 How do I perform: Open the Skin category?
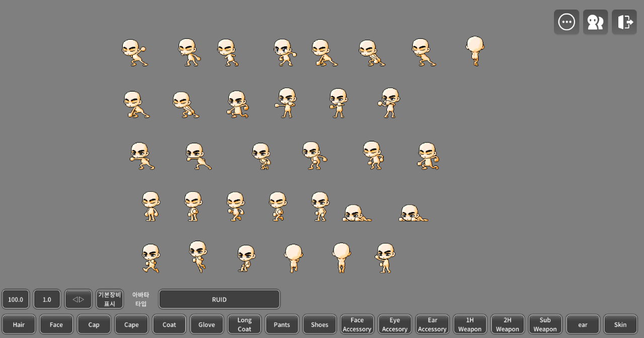point(620,324)
